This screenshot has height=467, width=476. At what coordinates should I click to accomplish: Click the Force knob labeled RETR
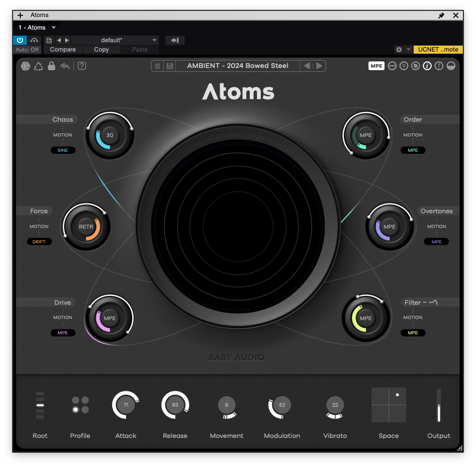coord(86,227)
